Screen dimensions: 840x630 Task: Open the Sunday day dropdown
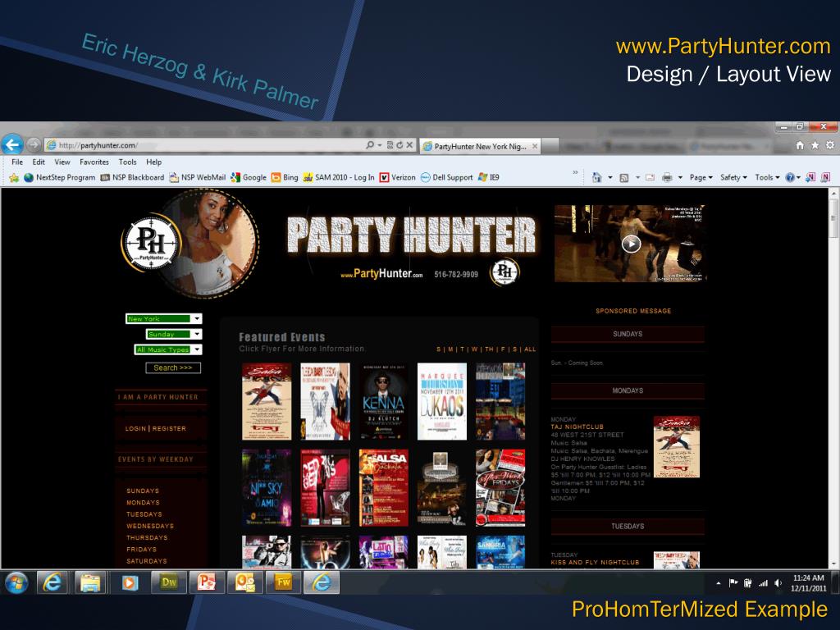(x=174, y=335)
